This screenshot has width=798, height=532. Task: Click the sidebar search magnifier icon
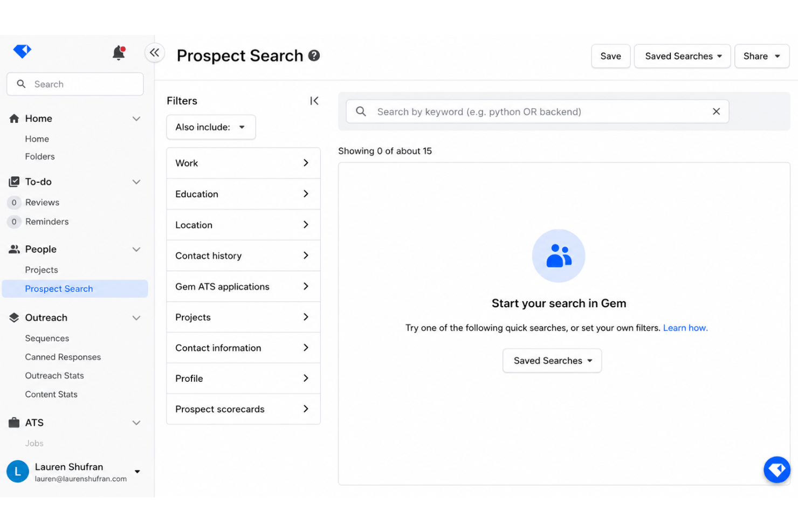click(x=21, y=84)
